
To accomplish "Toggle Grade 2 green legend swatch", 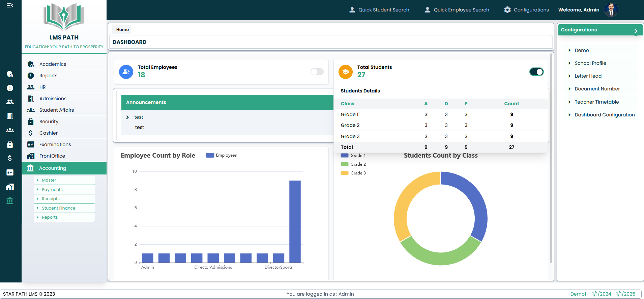I will click(345, 164).
